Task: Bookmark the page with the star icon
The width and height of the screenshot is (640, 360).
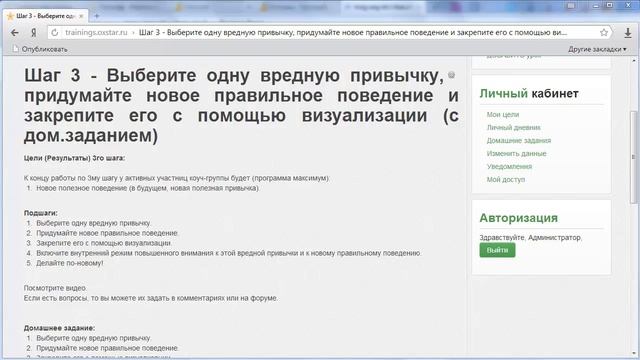Action: coord(604,32)
